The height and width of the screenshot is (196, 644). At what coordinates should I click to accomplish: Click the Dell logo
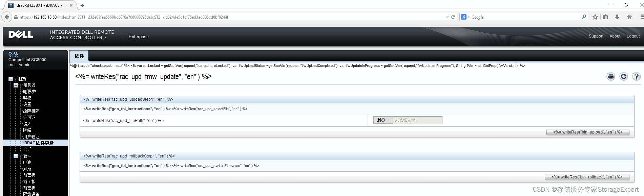tap(21, 34)
